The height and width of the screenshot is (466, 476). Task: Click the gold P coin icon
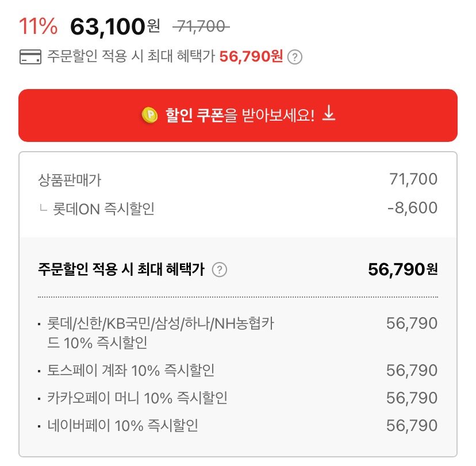tap(149, 115)
